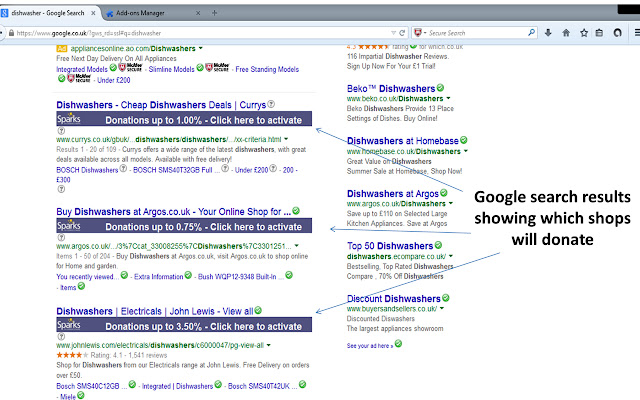This screenshot has height=400, width=640.
Task: Open Buy Dishwashers at Argos.co.uk result
Action: tap(173, 212)
